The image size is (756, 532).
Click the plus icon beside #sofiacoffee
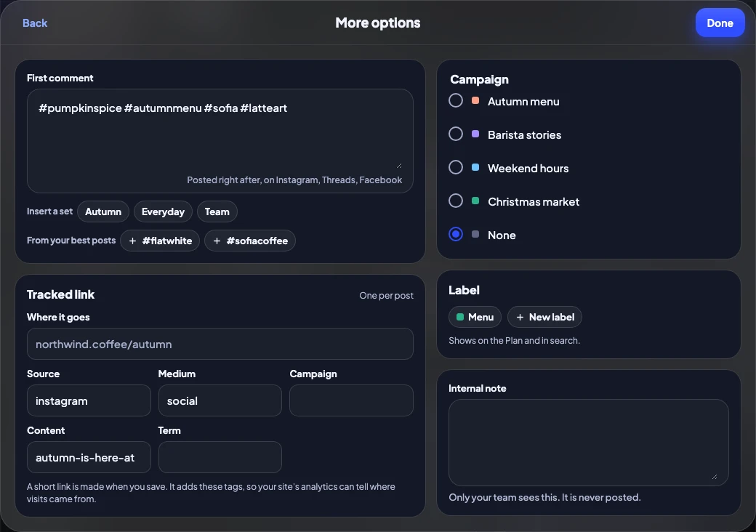click(217, 241)
